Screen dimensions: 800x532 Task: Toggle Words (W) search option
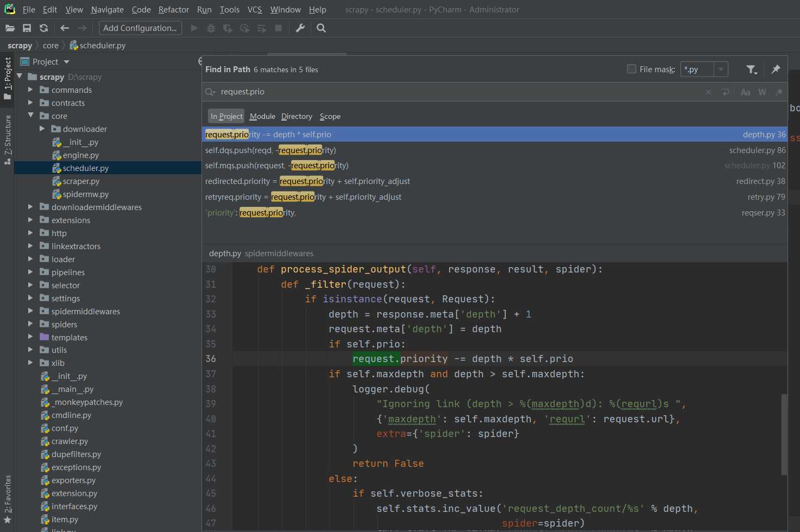click(763, 92)
